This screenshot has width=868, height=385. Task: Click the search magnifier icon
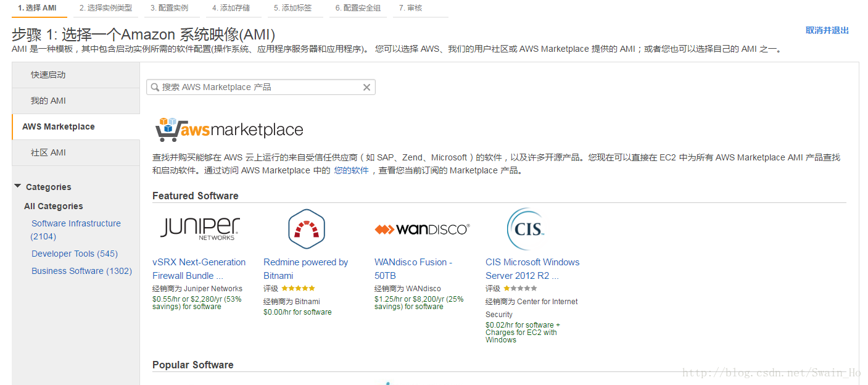coord(155,88)
